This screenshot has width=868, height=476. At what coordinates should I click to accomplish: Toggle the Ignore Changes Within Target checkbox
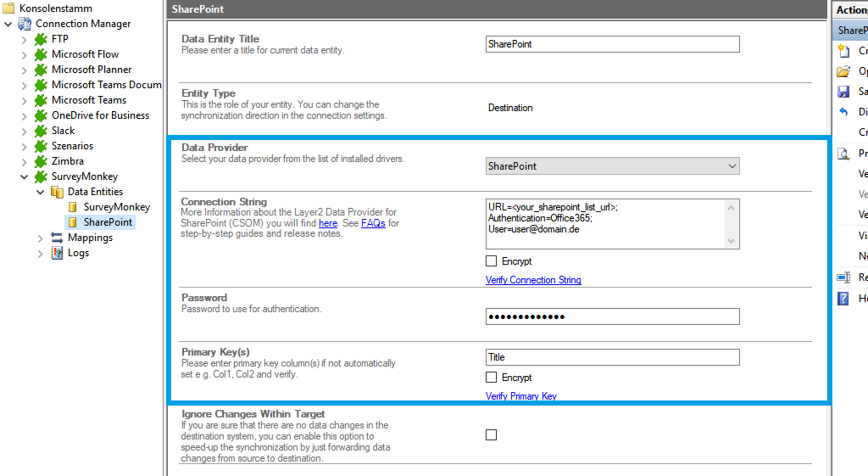492,435
